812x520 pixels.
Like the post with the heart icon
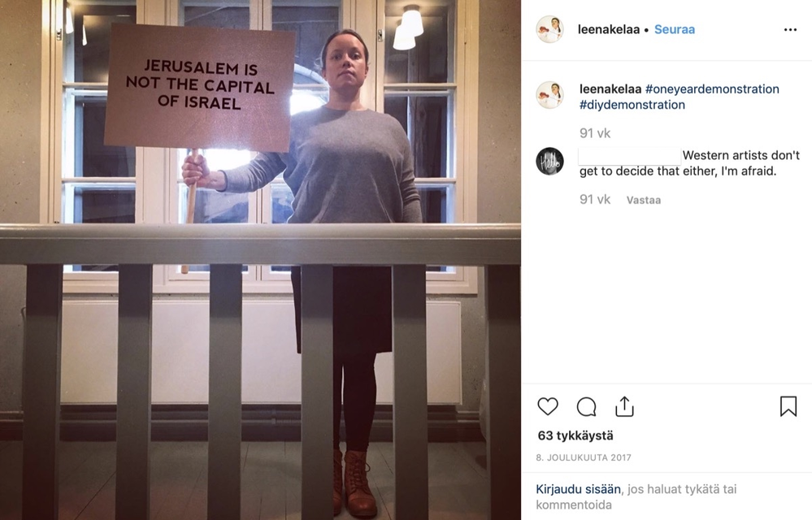(547, 407)
